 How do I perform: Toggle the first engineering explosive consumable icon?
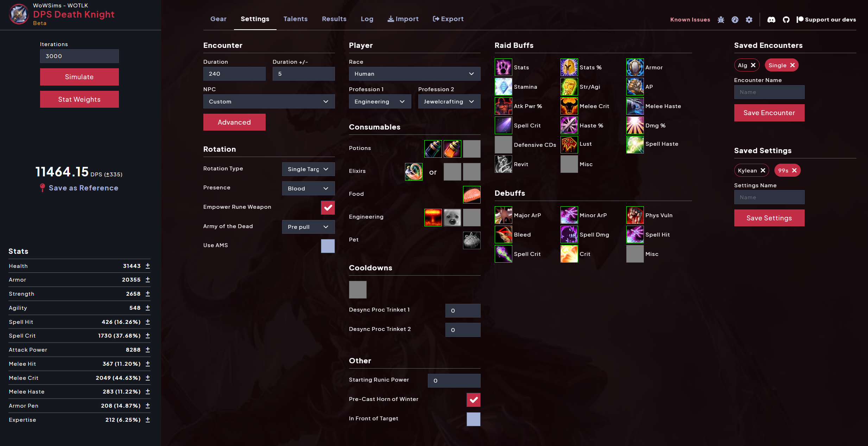(x=433, y=217)
